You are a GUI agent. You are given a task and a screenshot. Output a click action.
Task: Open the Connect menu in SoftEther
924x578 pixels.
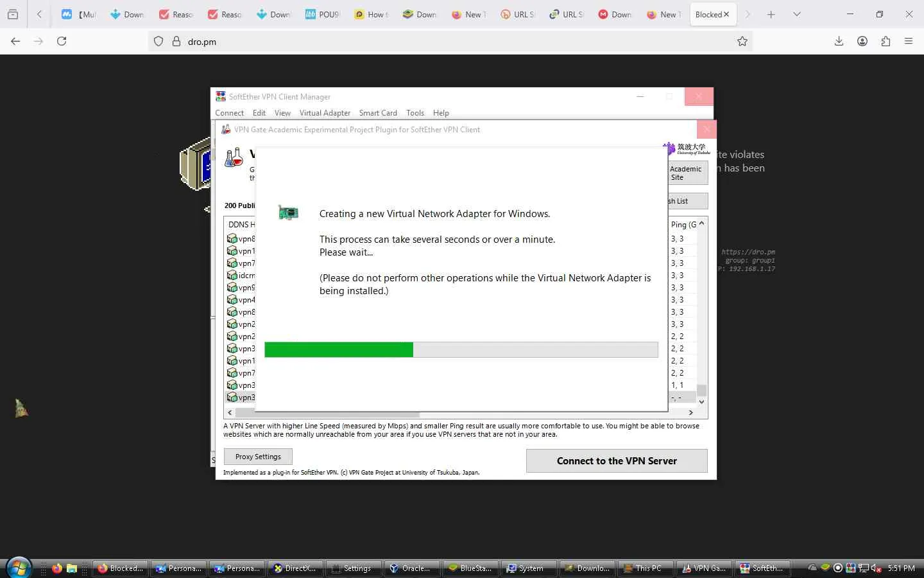tap(229, 113)
